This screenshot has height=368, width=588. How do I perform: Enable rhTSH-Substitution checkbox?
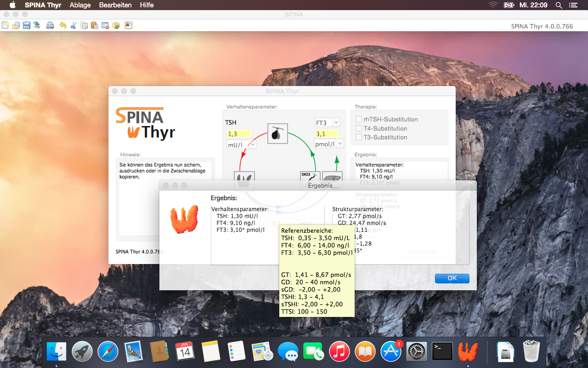(359, 119)
